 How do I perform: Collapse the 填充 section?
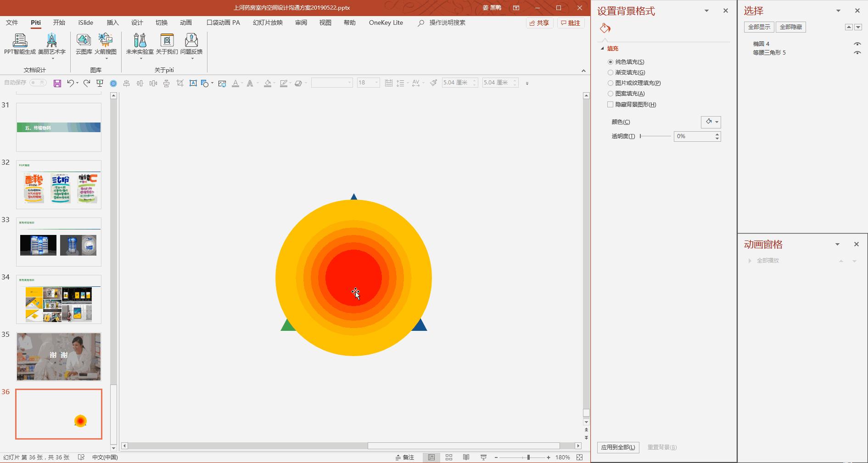(x=603, y=49)
